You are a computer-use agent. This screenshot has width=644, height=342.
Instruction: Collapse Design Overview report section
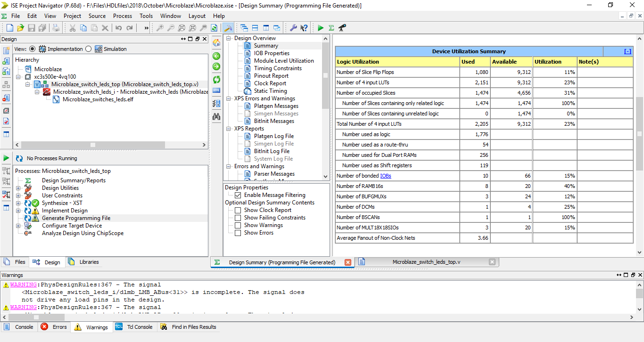[229, 38]
